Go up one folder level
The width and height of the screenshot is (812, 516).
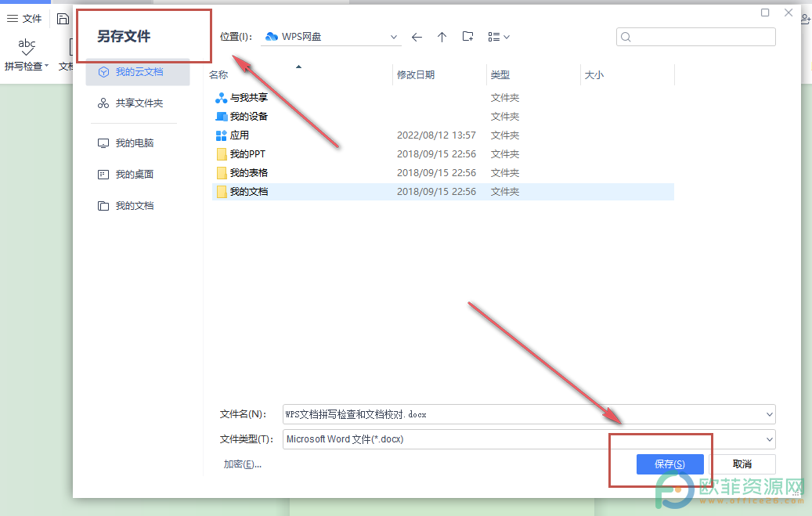(x=442, y=37)
